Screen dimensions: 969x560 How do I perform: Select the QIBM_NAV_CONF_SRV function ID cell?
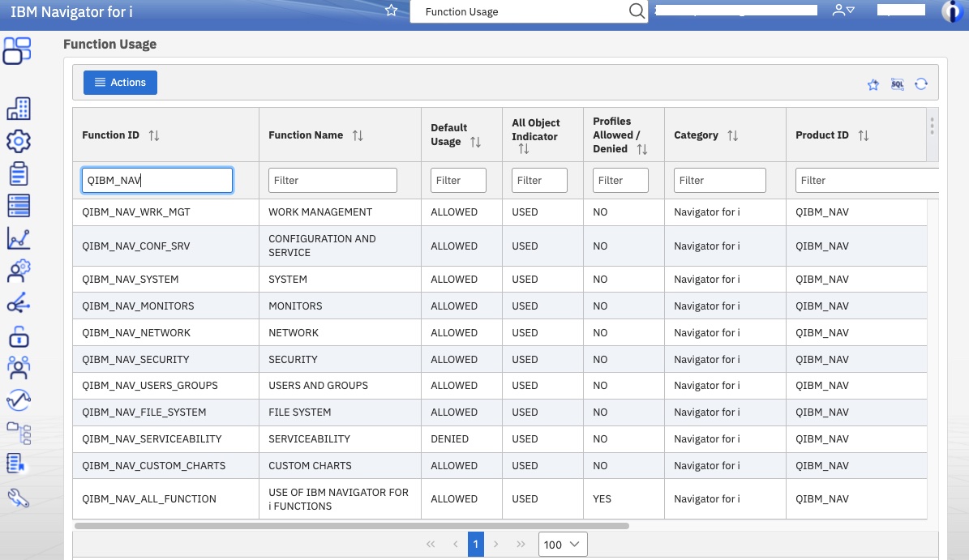coord(165,246)
